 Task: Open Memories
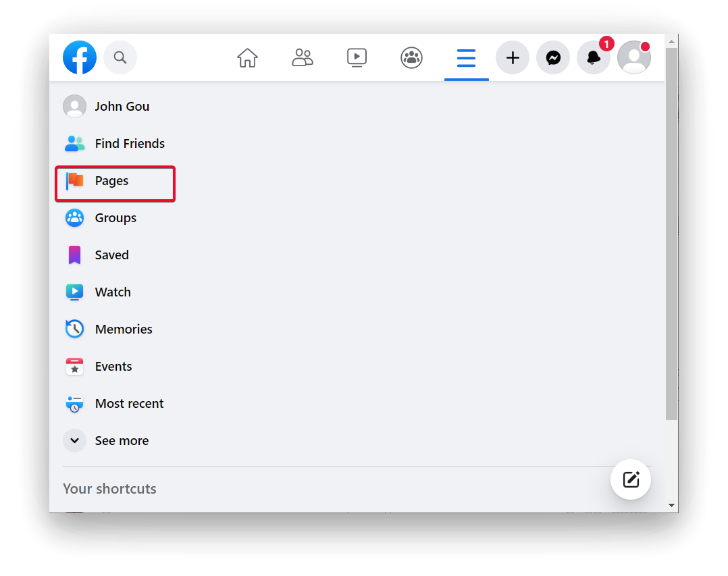[124, 329]
